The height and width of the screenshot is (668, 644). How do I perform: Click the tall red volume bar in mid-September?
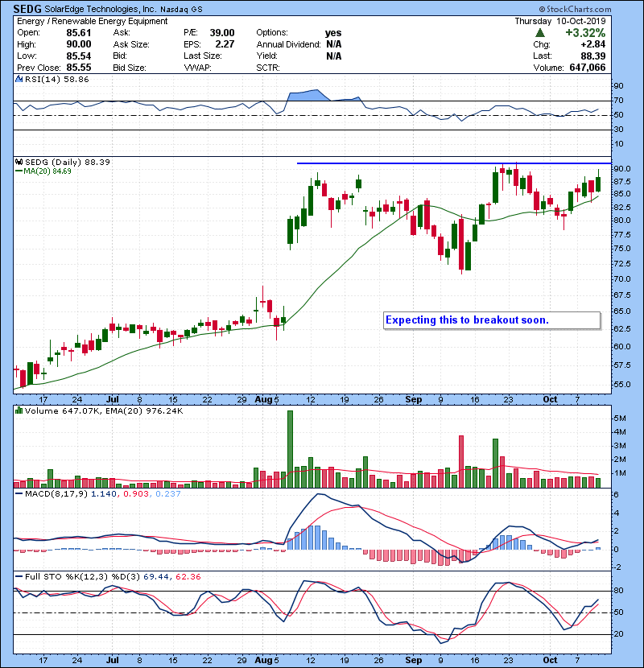[461, 461]
